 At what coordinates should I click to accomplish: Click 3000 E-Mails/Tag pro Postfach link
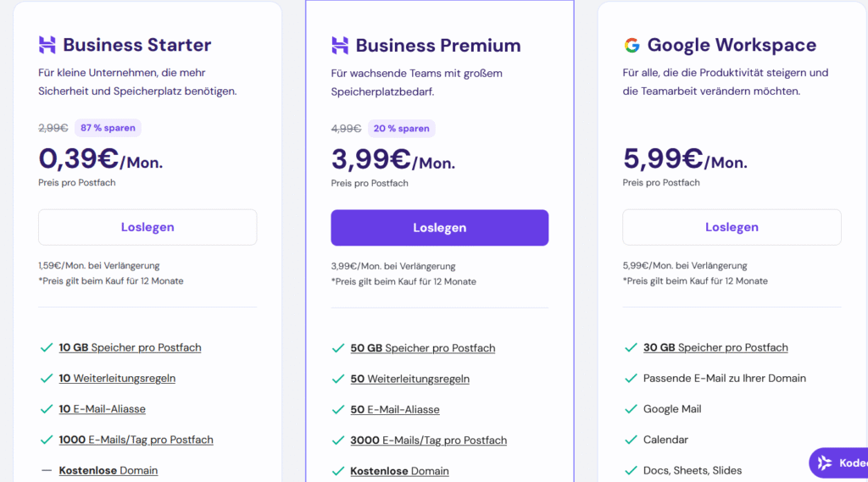(x=428, y=440)
